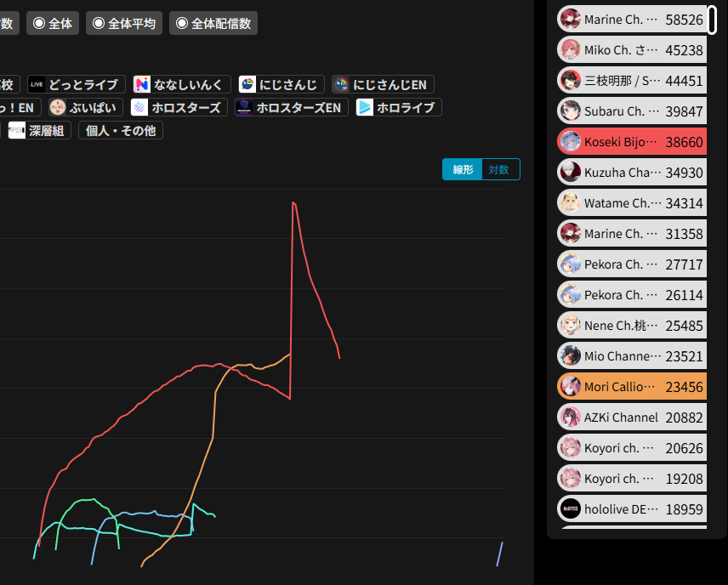
Task: Select stream entry with 25485 viewers
Action: (x=632, y=326)
